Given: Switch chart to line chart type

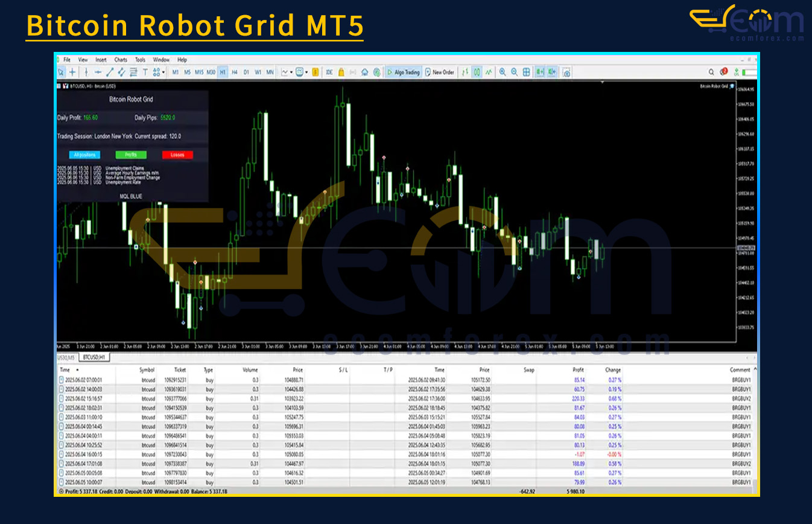Looking at the screenshot, I should (488, 72).
